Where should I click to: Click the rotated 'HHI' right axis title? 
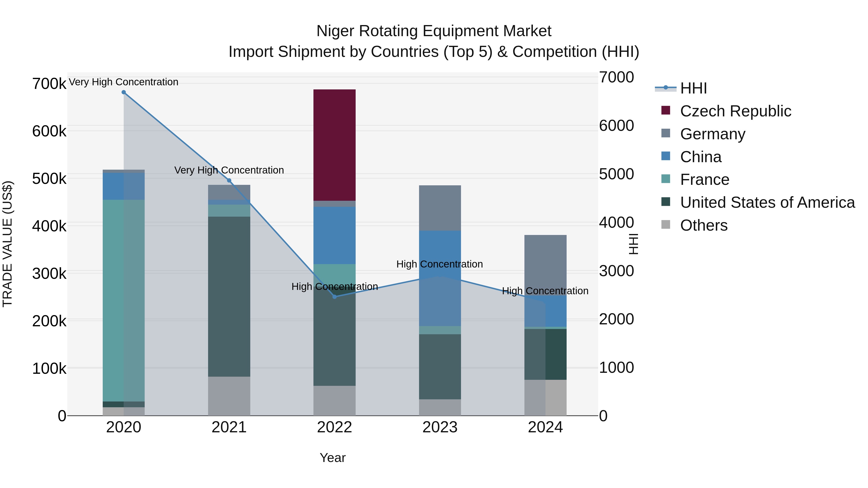633,244
